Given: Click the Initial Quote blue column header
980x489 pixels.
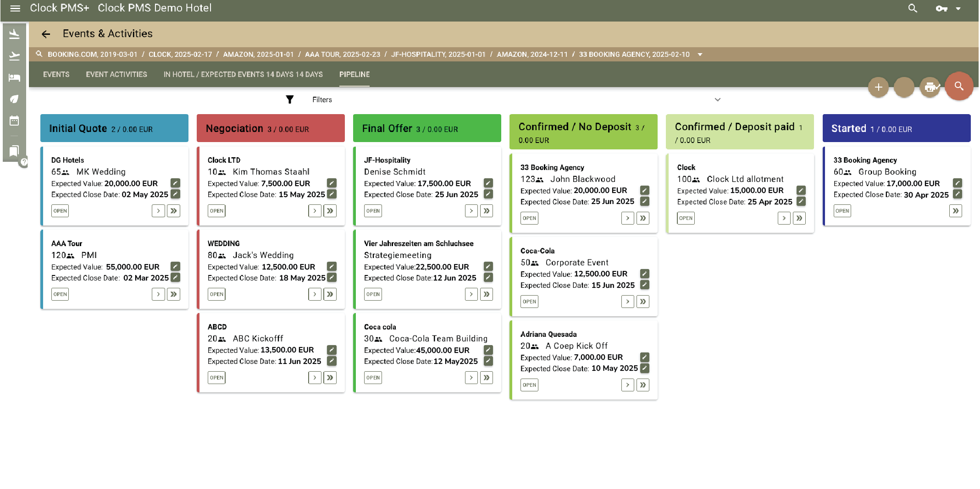Looking at the screenshot, I should coord(114,128).
